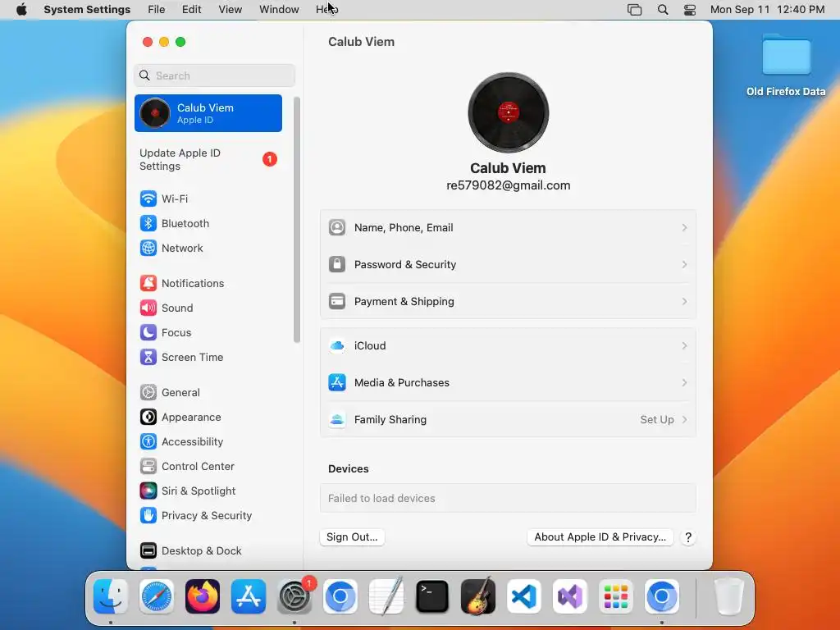Expand Media & Purchases chevron
This screenshot has height=630, width=840.
point(684,383)
